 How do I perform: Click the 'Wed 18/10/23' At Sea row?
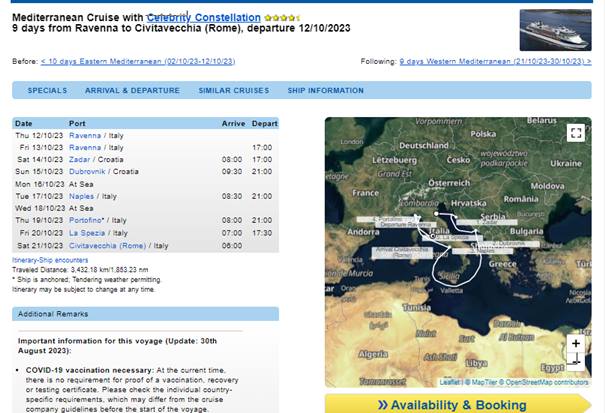[x=145, y=208]
